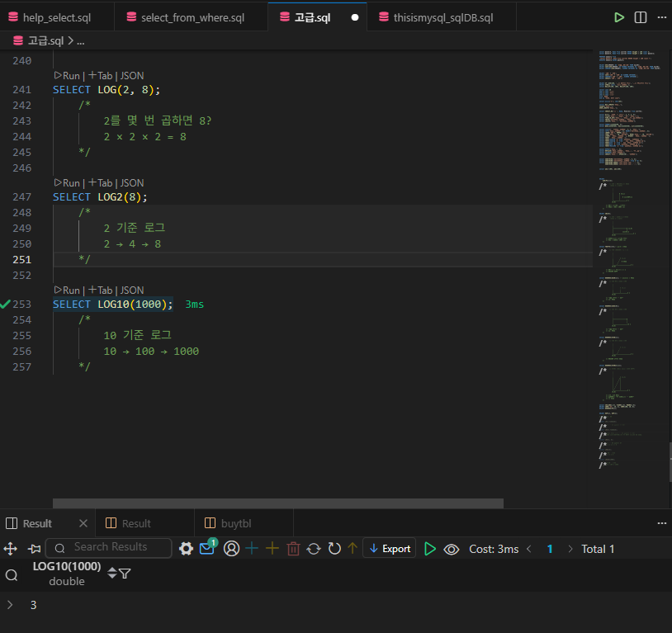Toggle the eye view icon
This screenshot has width=672, height=633.
452,549
